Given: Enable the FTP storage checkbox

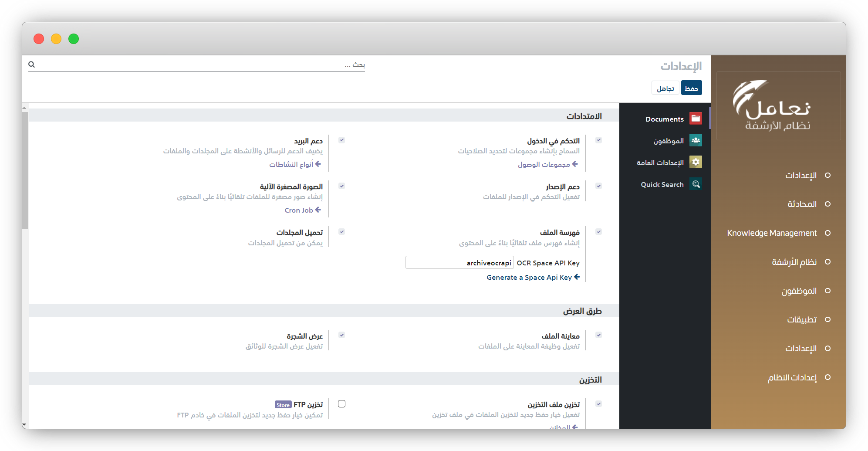Looking at the screenshot, I should pyautogui.click(x=342, y=404).
